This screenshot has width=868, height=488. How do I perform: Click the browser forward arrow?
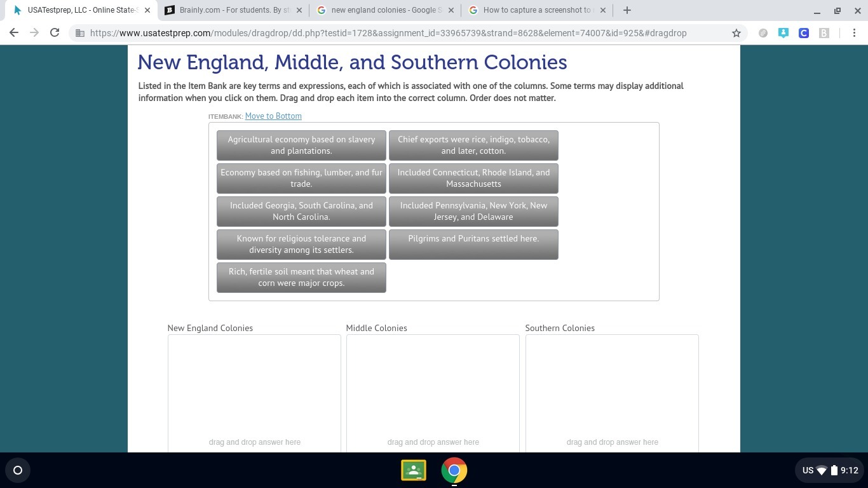[34, 33]
